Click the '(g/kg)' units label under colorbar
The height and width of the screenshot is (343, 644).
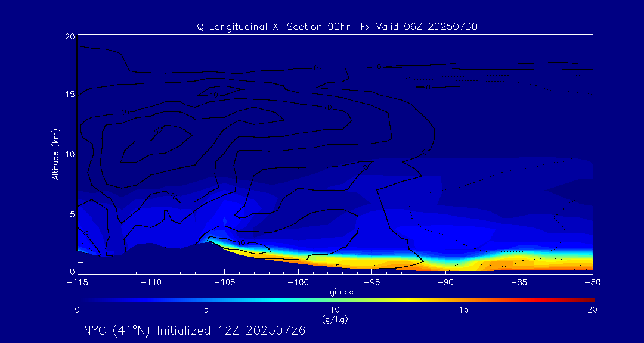[335, 319]
